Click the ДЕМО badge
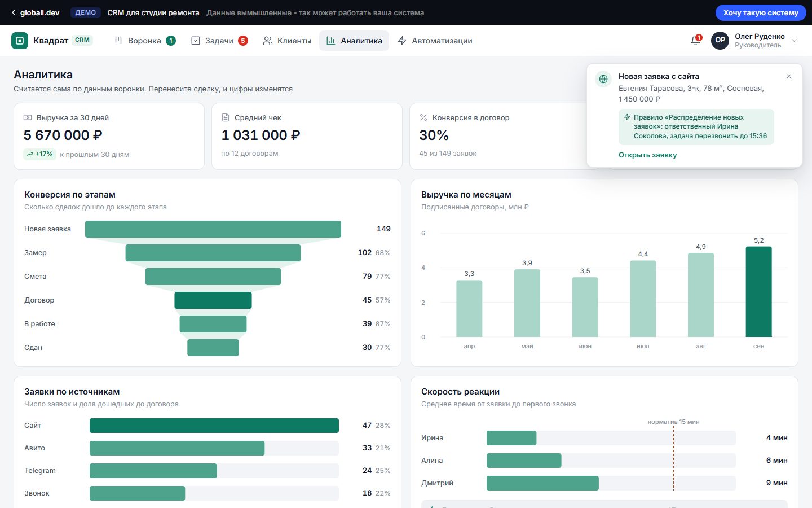The image size is (812, 508). click(86, 12)
